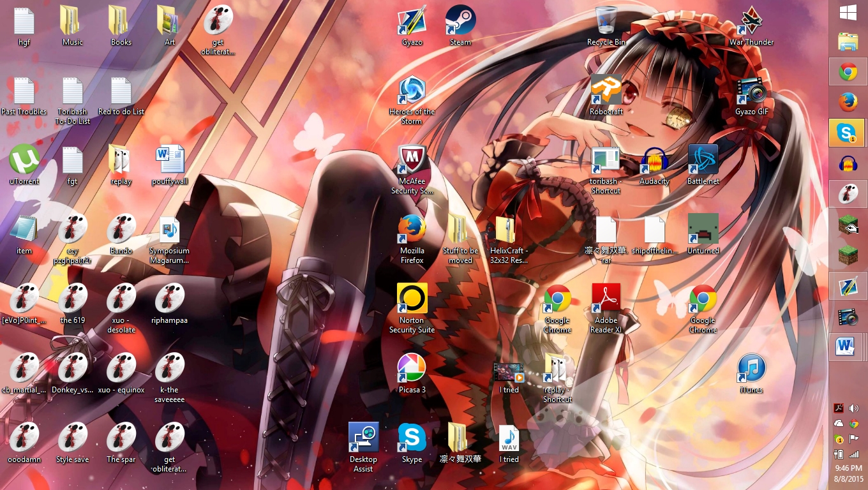Launch the Battle.net shortcut
Image resolution: width=868 pixels, height=490 pixels.
(703, 165)
